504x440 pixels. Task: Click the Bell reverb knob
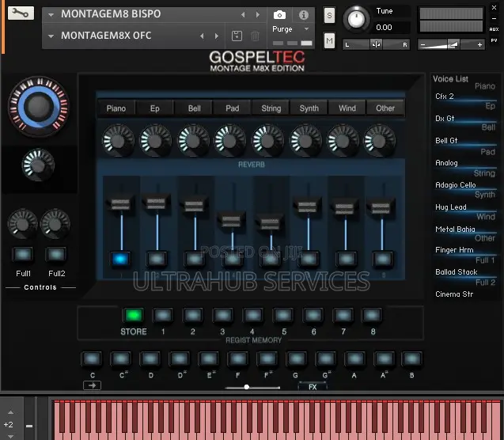[193, 141]
